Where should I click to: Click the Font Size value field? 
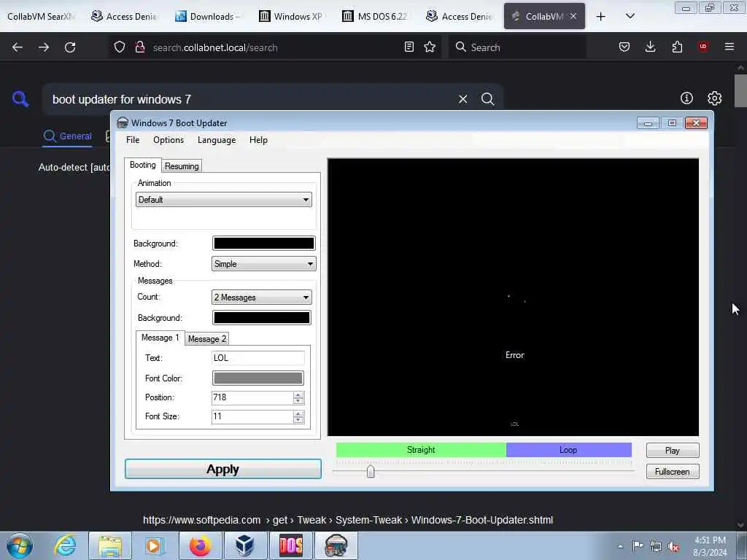click(x=252, y=416)
